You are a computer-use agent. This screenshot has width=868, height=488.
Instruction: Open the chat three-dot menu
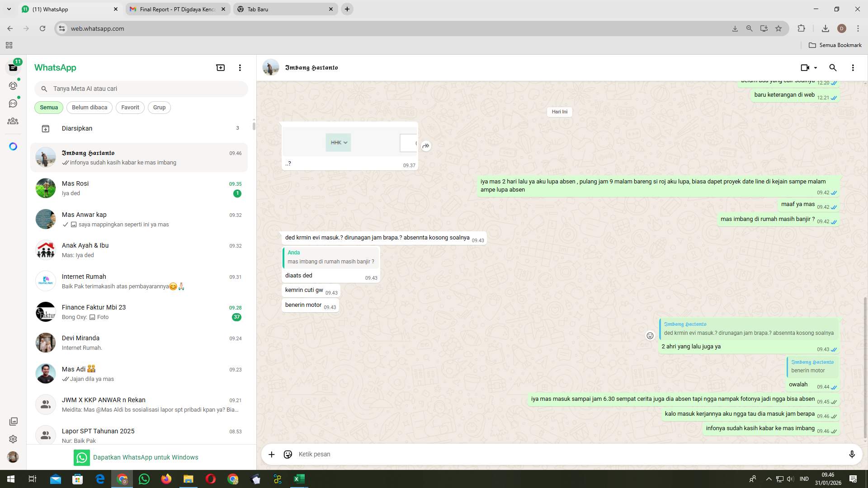tap(853, 67)
